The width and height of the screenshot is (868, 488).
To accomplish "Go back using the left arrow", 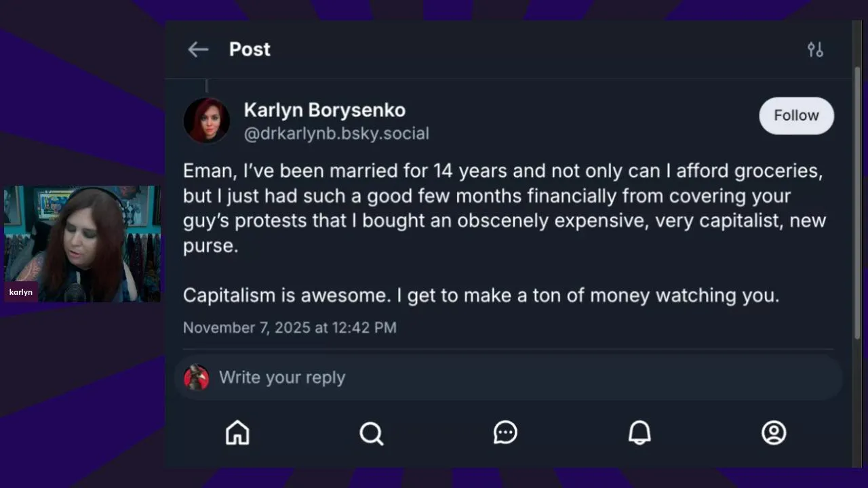I will 198,49.
